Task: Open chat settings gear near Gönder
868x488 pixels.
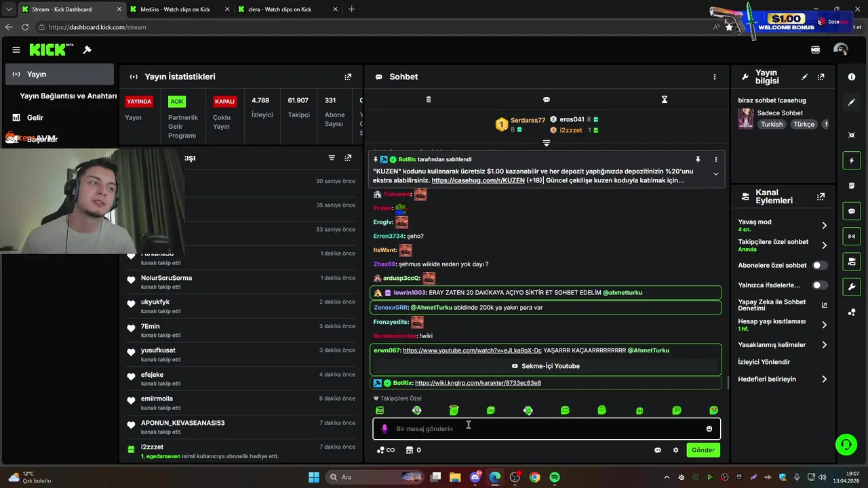Action: click(675, 450)
